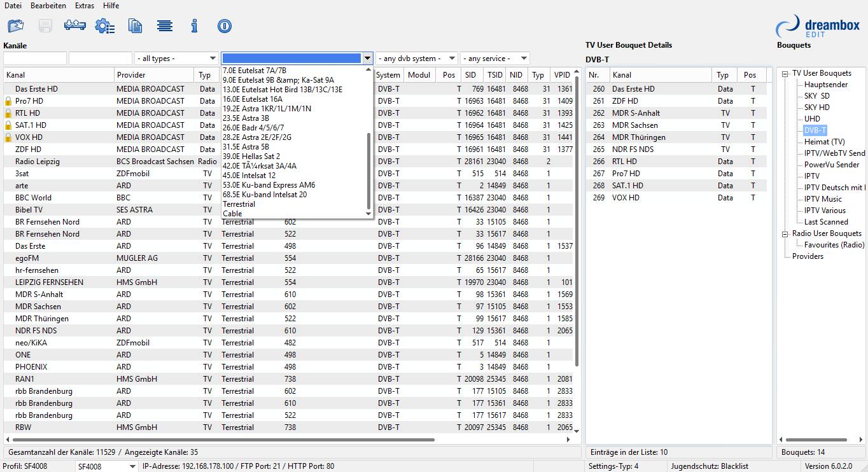The width and height of the screenshot is (868, 472).
Task: Open the options gear icon
Action: [104, 26]
